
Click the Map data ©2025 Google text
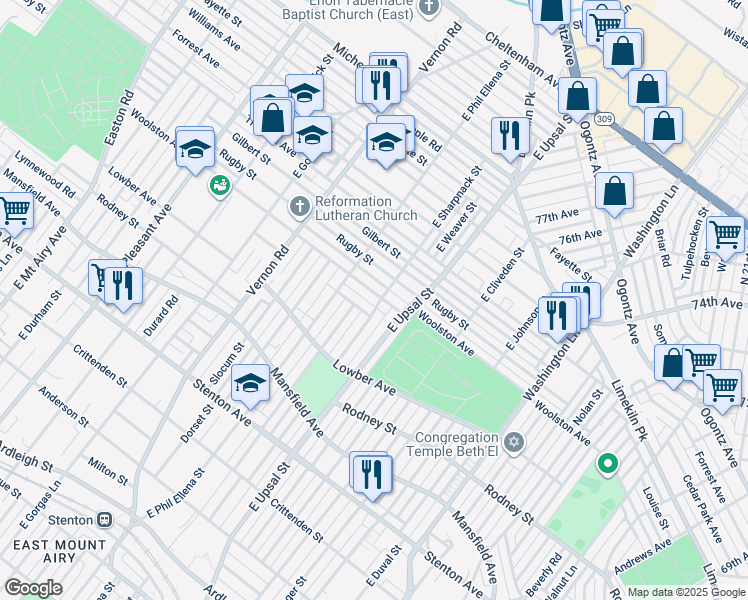click(x=685, y=592)
